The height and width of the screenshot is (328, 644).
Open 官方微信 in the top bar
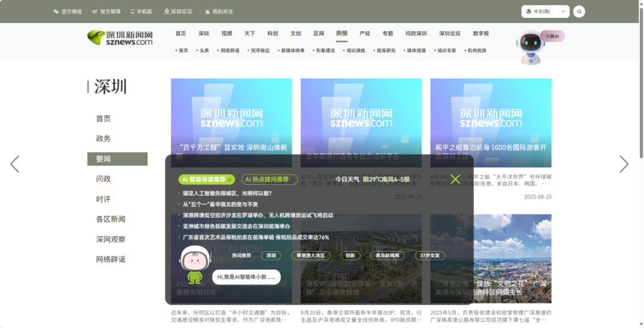[67, 11]
